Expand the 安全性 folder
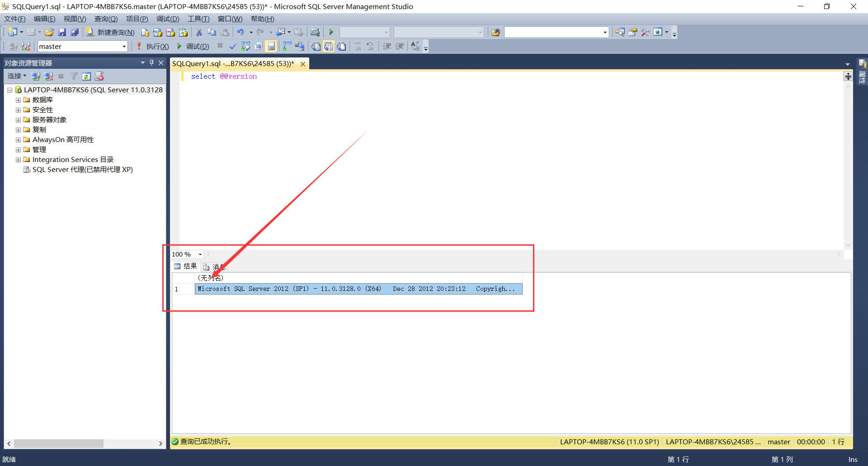 [x=18, y=110]
